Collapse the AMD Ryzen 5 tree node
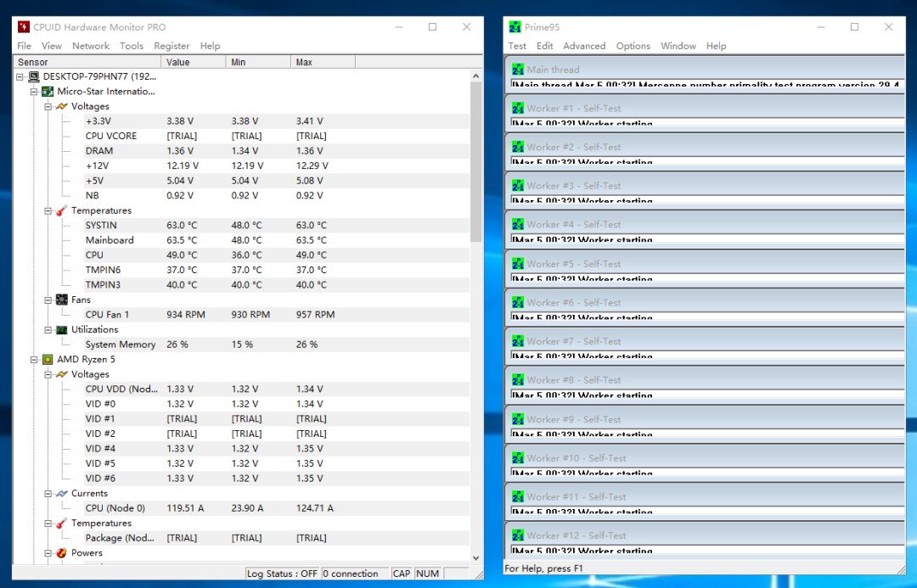The height and width of the screenshot is (588, 917). point(34,359)
